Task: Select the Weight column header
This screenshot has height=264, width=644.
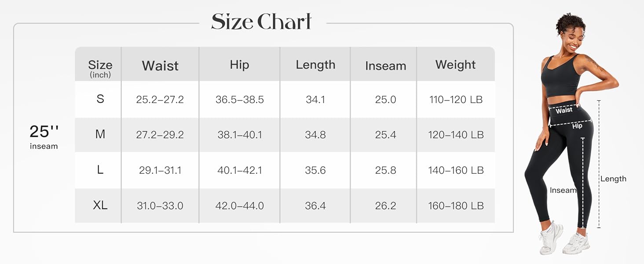Action: [x=455, y=65]
